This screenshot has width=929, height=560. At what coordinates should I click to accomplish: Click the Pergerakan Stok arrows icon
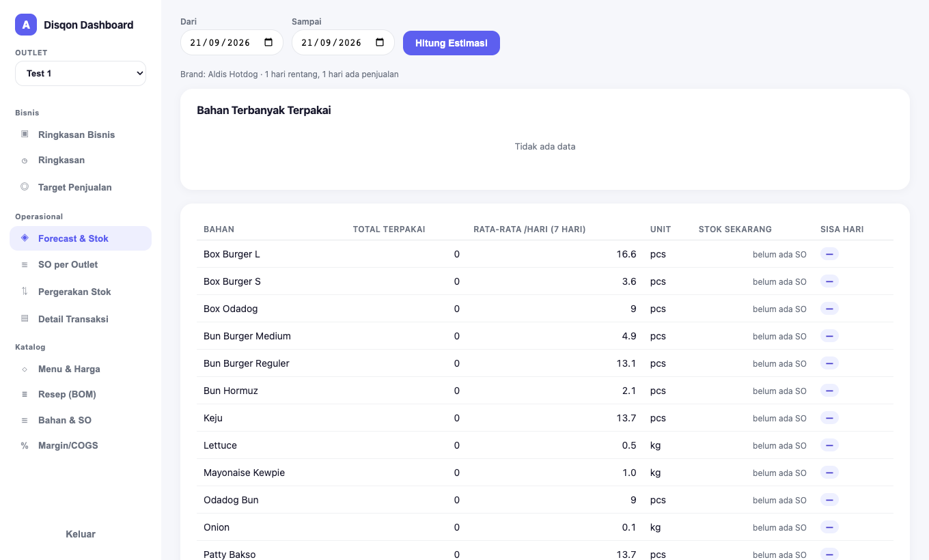[25, 291]
